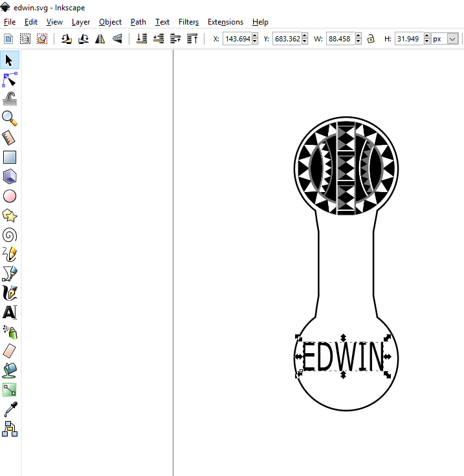Rotate selection 90 degrees counter-clockwise
The width and height of the screenshot is (464, 476).
click(66, 39)
